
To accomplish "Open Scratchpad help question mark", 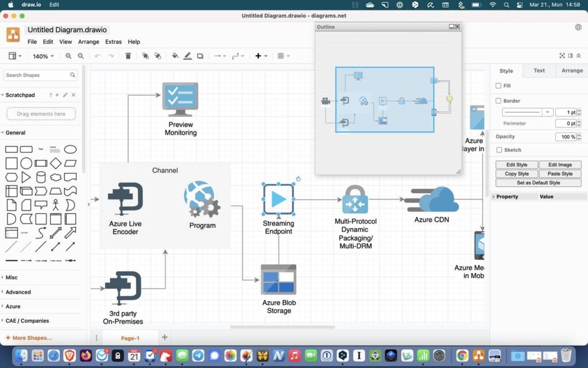I will pos(51,95).
